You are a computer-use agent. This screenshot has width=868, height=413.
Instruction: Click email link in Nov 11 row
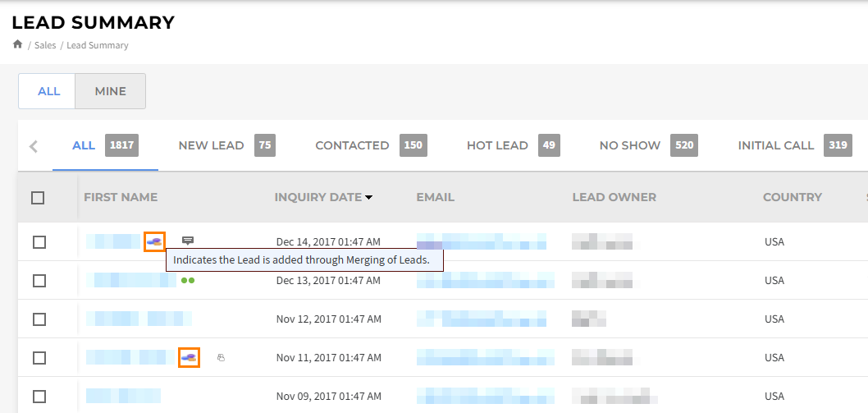tap(486, 357)
